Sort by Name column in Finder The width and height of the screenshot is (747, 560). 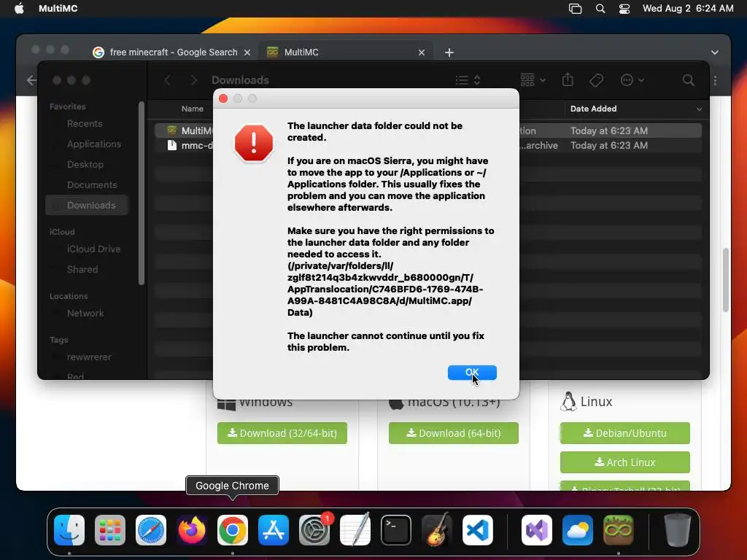(x=193, y=109)
